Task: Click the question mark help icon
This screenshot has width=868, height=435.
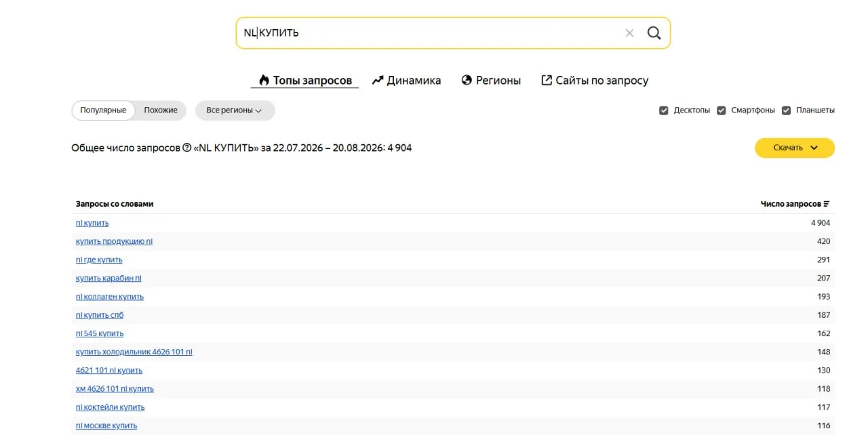Action: pyautogui.click(x=187, y=148)
